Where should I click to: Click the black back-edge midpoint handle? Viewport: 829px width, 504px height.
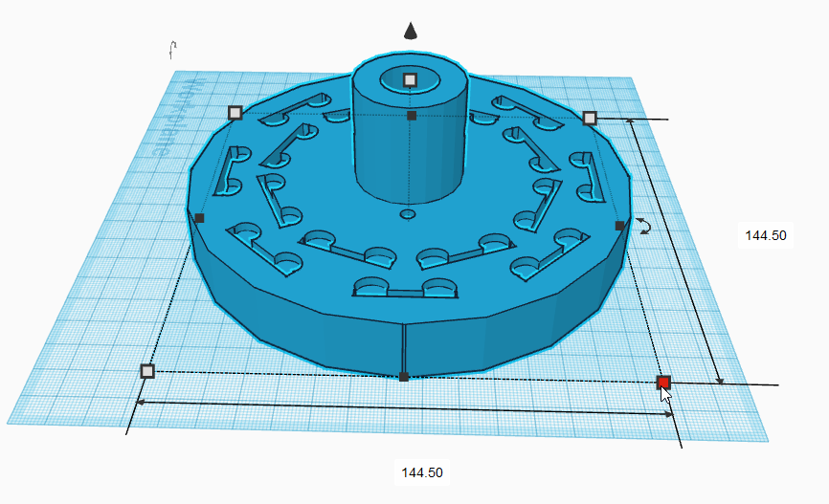[x=412, y=116]
